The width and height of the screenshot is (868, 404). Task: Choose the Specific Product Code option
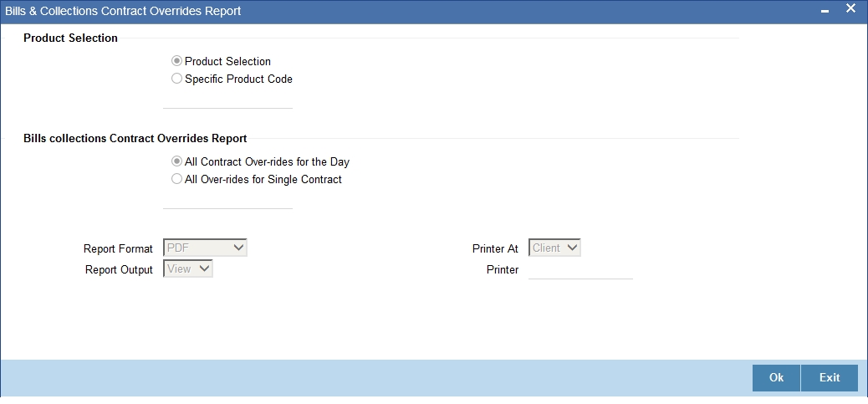[176, 79]
